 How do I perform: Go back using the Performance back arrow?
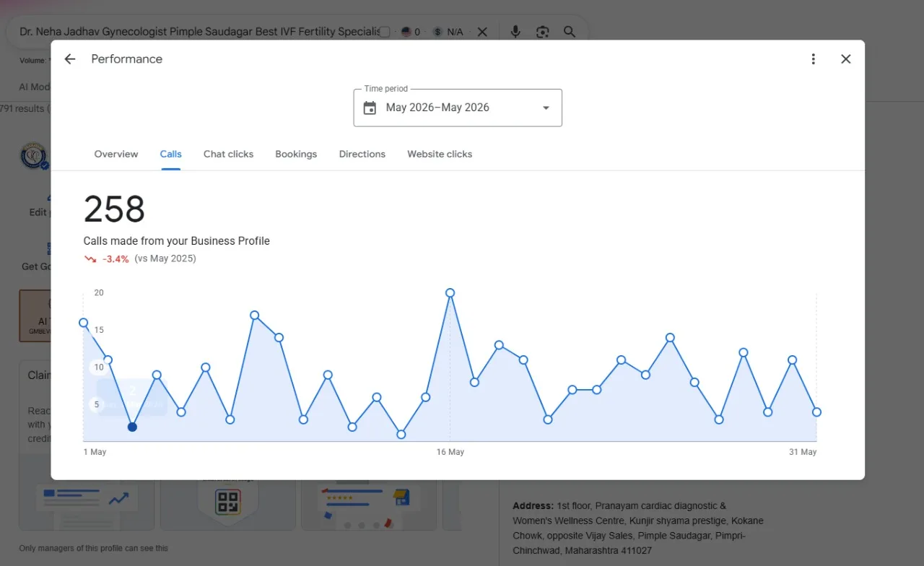(70, 59)
